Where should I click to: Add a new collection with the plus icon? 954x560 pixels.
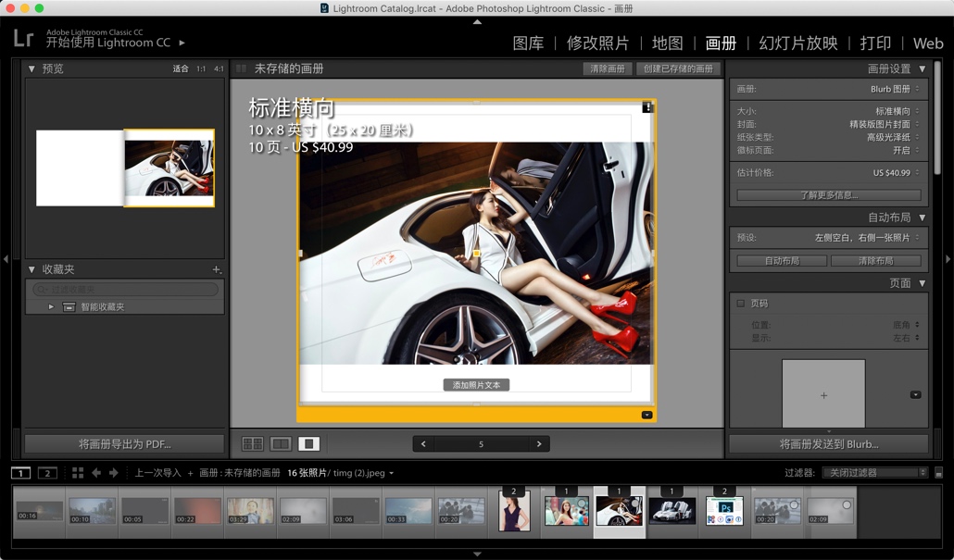[x=216, y=269]
